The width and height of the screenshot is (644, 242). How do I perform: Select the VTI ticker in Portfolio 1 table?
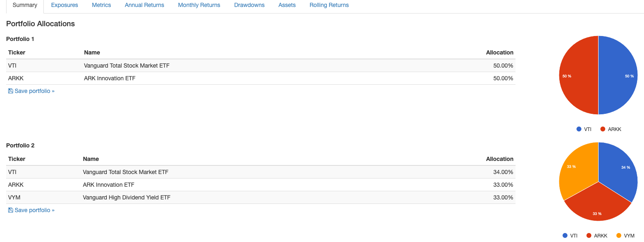12,66
